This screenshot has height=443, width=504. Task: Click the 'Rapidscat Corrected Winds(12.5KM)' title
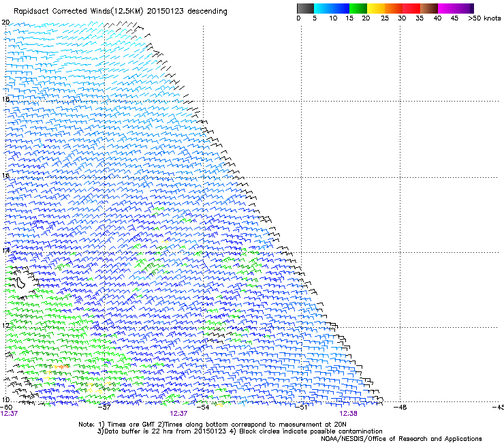pos(78,12)
